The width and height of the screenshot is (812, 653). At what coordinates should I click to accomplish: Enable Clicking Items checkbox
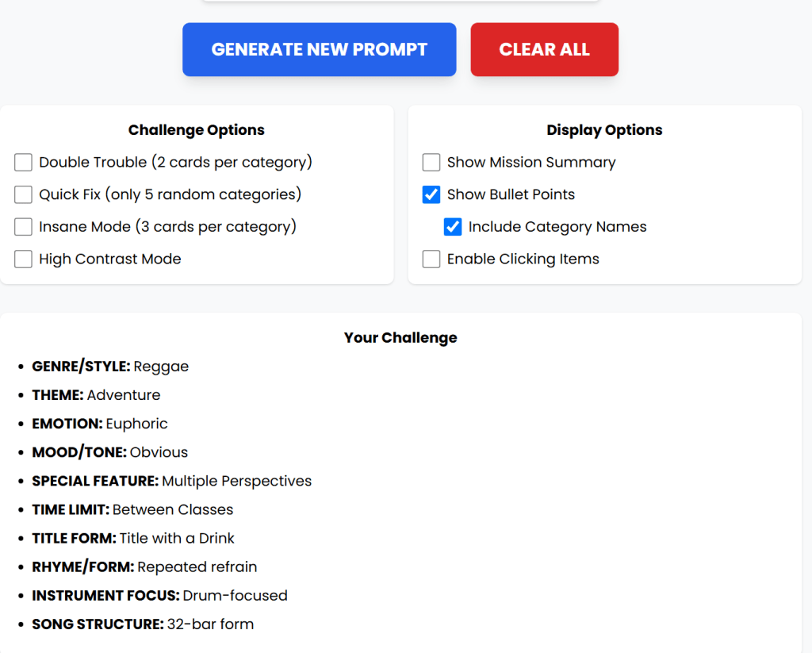coord(431,259)
